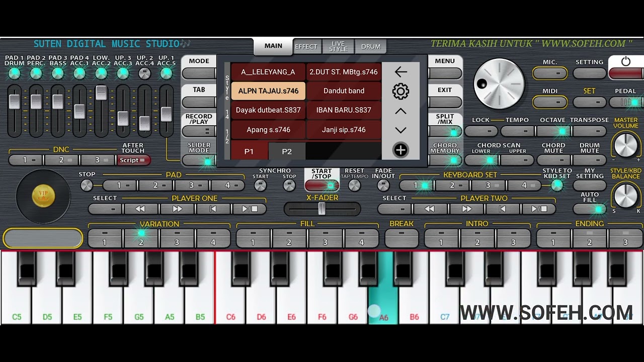The image size is (644, 362).
Task: Open the Setting button
Action: tap(589, 73)
